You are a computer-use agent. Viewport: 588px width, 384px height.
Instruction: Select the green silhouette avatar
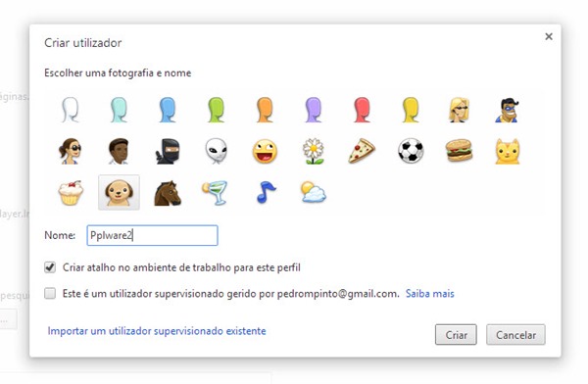click(x=216, y=110)
